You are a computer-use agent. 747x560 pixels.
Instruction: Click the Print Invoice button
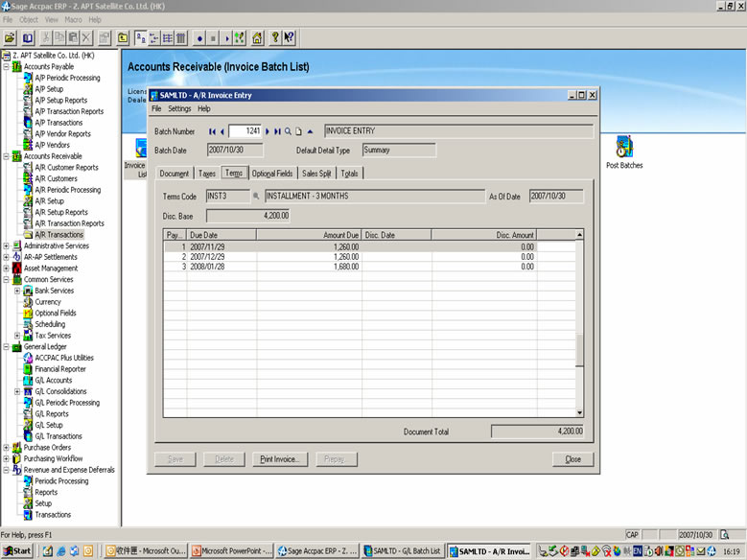(280, 459)
